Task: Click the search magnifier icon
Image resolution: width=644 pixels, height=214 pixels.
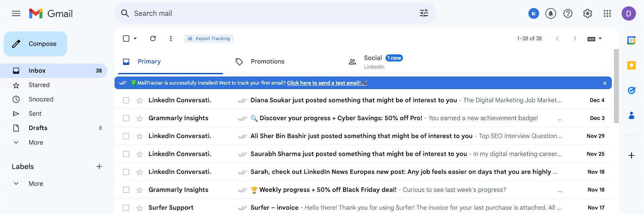Action: [x=125, y=13]
